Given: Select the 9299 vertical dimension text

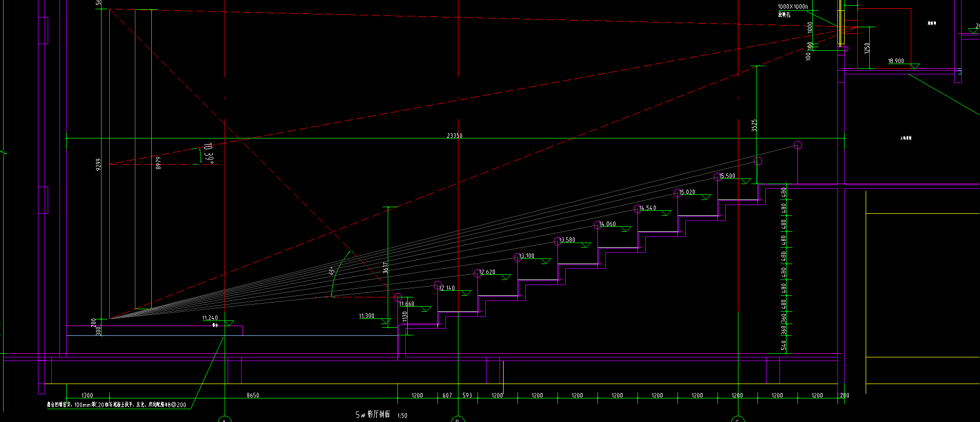Looking at the screenshot, I should (x=98, y=165).
